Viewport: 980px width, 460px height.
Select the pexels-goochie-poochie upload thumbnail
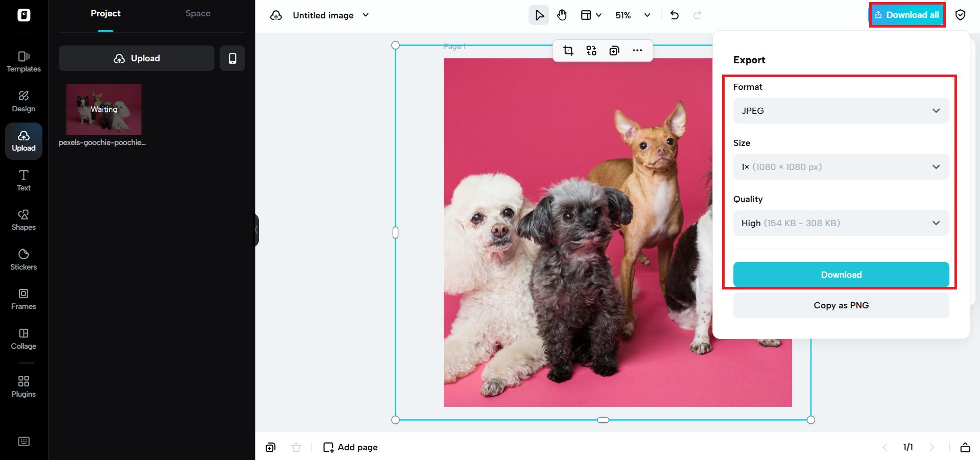pos(103,109)
